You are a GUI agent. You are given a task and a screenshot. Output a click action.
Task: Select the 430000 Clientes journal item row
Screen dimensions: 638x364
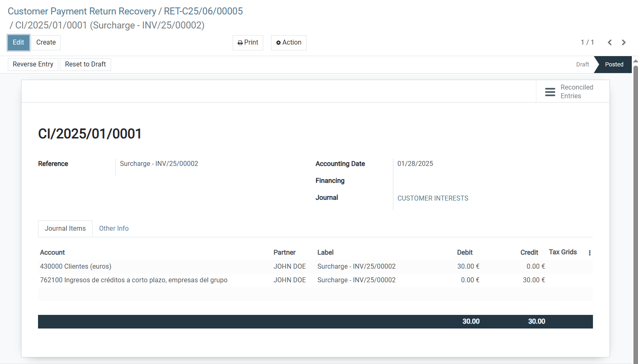click(76, 266)
